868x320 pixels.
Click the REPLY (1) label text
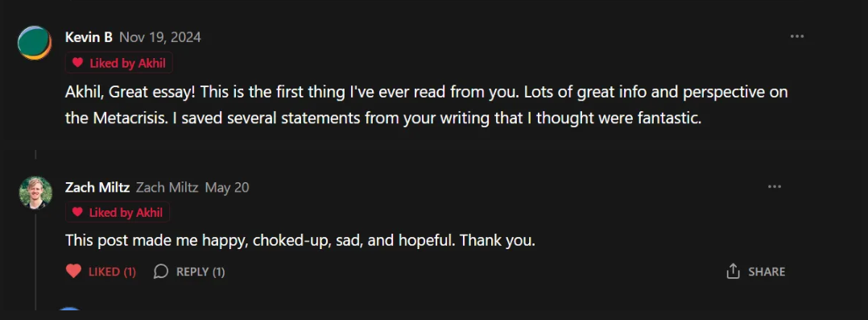tap(200, 272)
